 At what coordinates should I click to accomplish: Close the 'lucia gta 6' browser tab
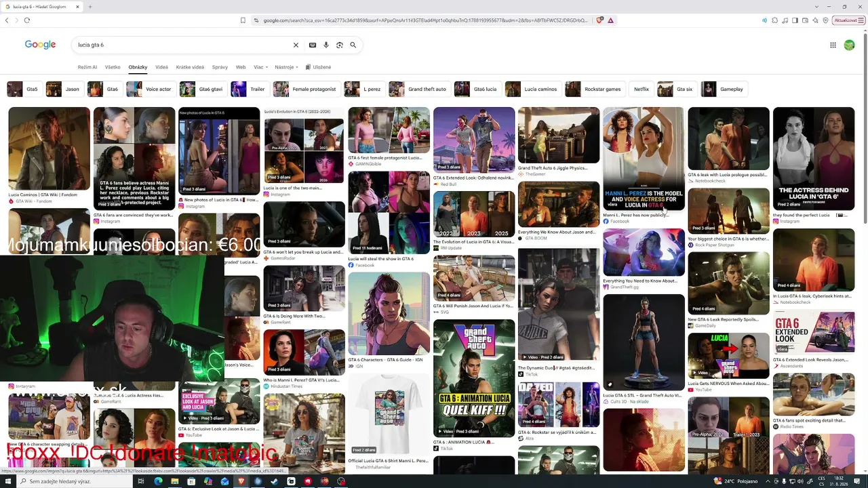click(77, 7)
